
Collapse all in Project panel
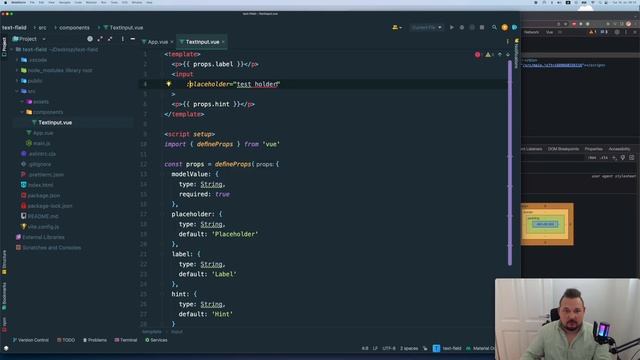(110, 39)
